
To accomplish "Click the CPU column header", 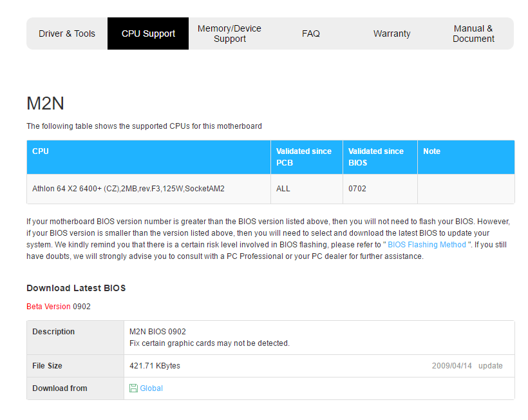I will [149, 157].
